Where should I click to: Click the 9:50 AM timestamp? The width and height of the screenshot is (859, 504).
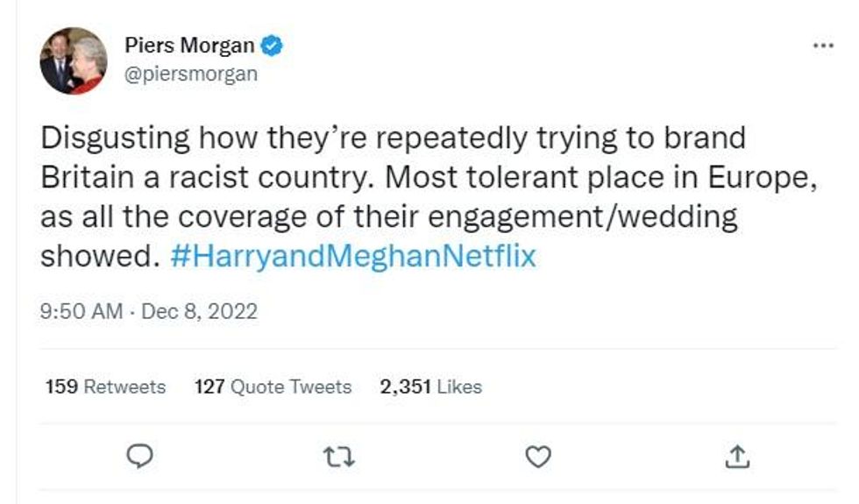[x=81, y=311]
